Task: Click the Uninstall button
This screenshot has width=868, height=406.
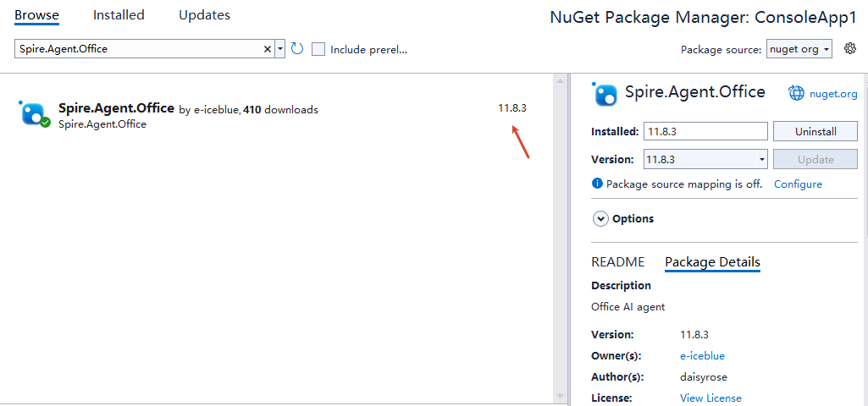Action: click(815, 132)
